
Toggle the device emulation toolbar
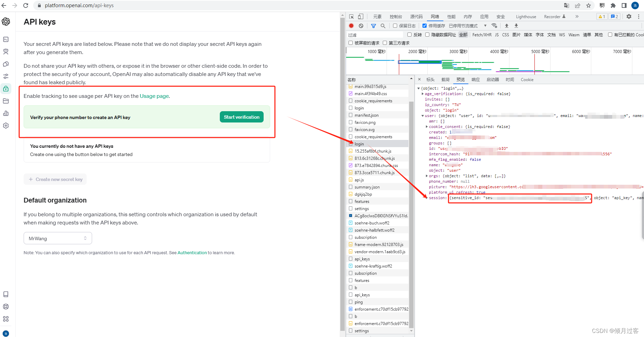tap(360, 16)
